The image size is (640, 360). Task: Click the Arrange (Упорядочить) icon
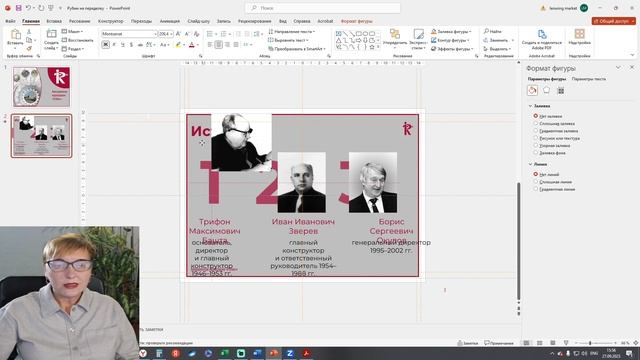(x=394, y=34)
